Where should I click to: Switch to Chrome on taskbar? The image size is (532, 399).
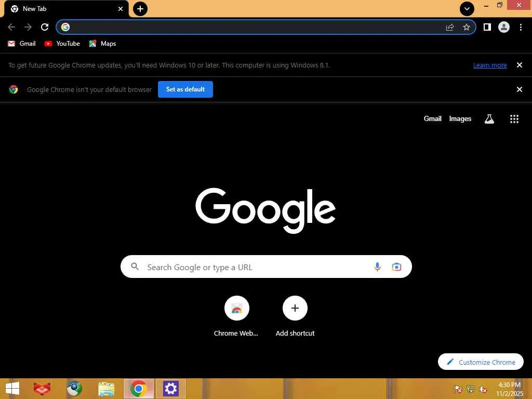coord(138,389)
